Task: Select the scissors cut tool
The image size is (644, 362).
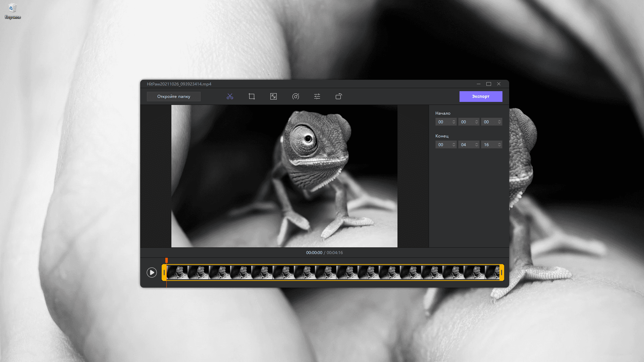Action: coord(230,97)
